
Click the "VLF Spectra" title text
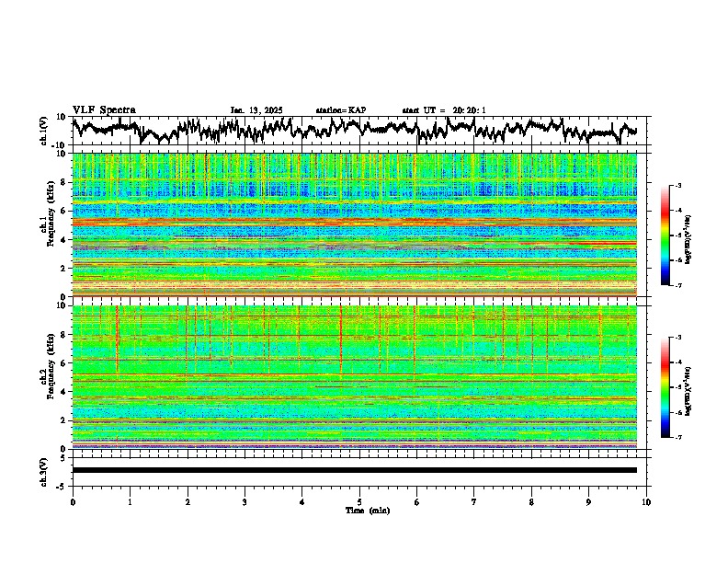point(104,110)
